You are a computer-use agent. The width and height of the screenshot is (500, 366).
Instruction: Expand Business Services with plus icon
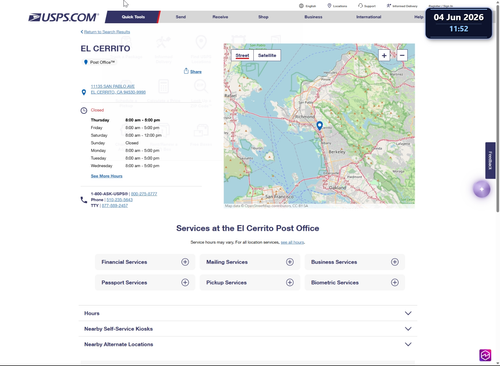[395, 262]
